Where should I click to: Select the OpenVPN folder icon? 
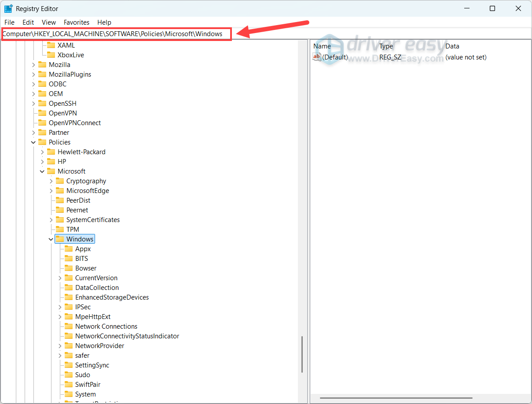click(42, 113)
